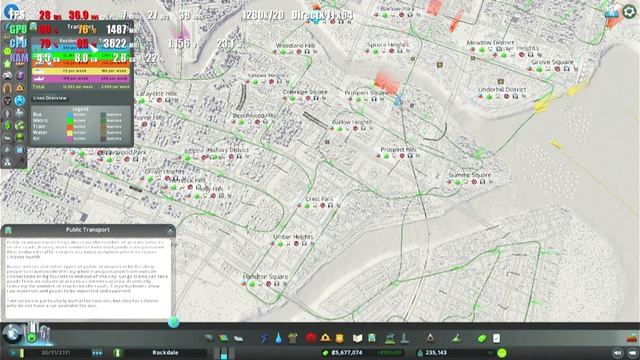640x360 pixels.
Task: Toggle simulation play/pause button
Action: pyautogui.click(x=12, y=353)
